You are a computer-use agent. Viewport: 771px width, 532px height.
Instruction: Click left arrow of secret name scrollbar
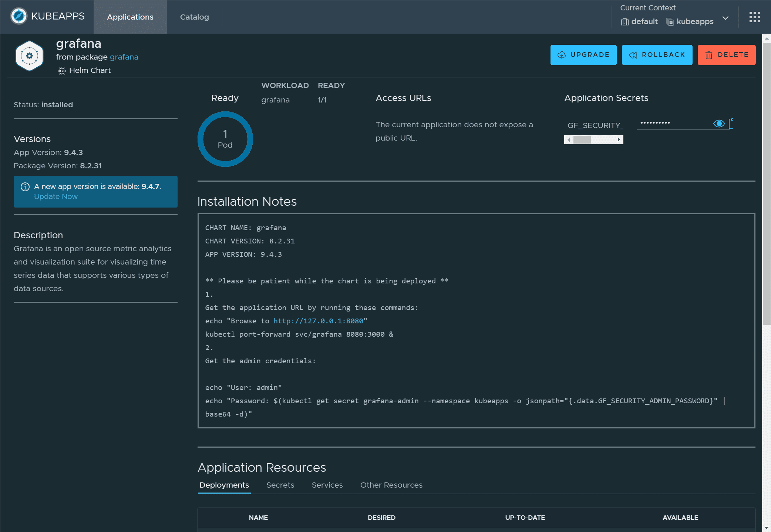tap(569, 139)
